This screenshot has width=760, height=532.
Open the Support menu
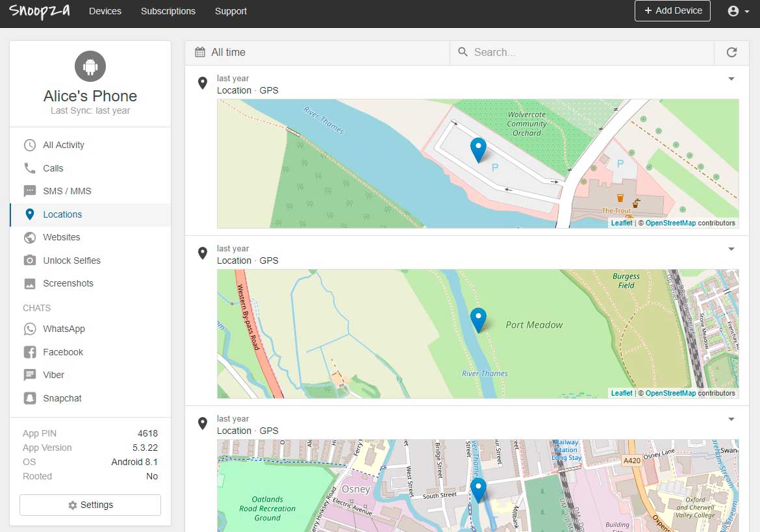point(231,11)
